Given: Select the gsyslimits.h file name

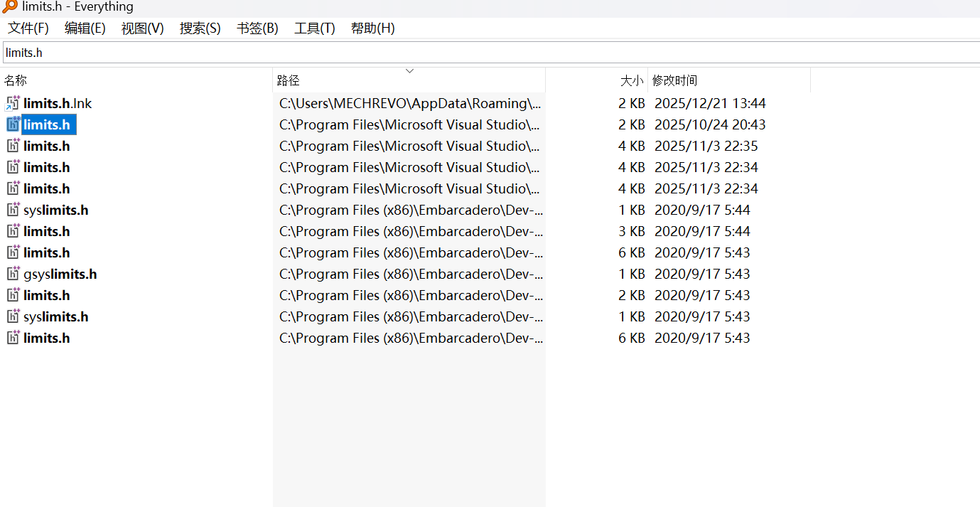Looking at the screenshot, I should (x=60, y=274).
